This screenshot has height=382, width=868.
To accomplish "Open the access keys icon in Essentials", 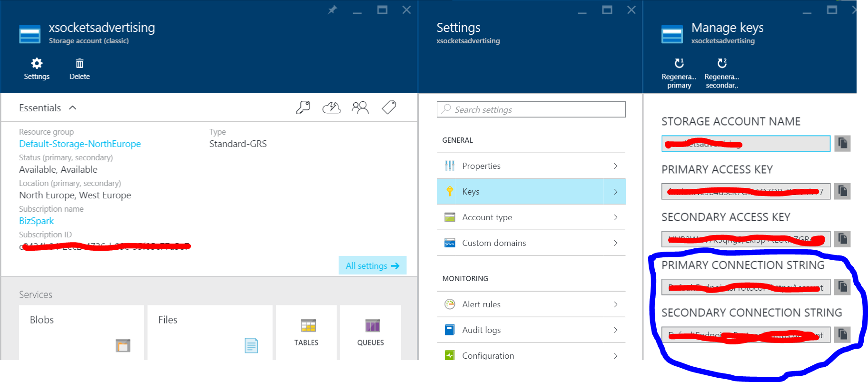I will [x=303, y=108].
